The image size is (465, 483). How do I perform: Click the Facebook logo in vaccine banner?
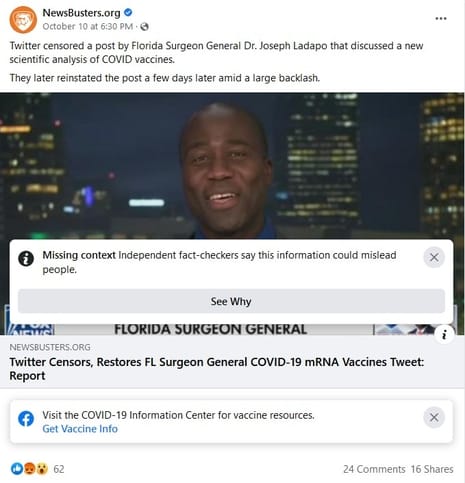(x=26, y=419)
